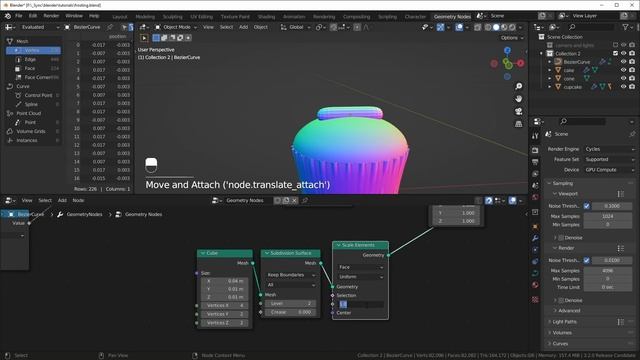Click the Blender logo menu icon
Screen dimensions: 640x360
[8, 16]
